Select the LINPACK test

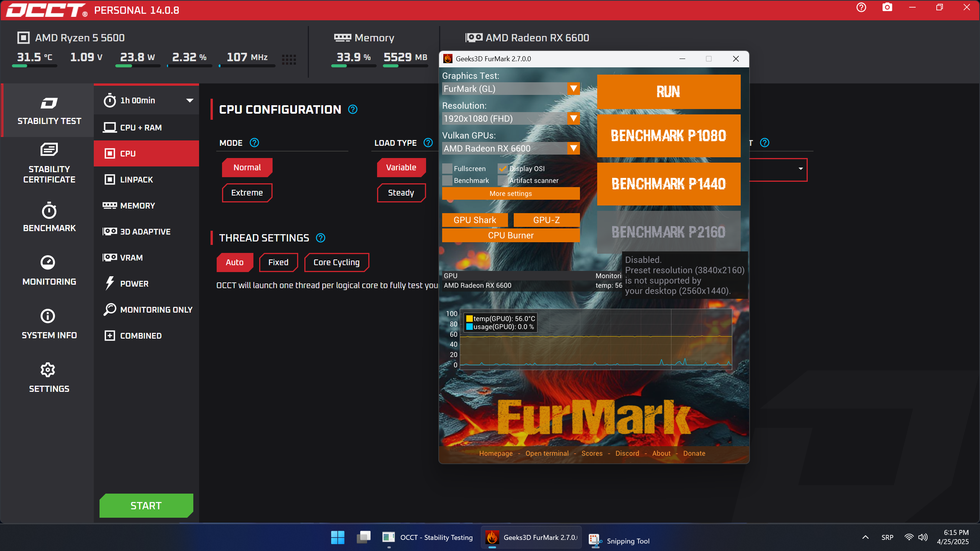147,179
